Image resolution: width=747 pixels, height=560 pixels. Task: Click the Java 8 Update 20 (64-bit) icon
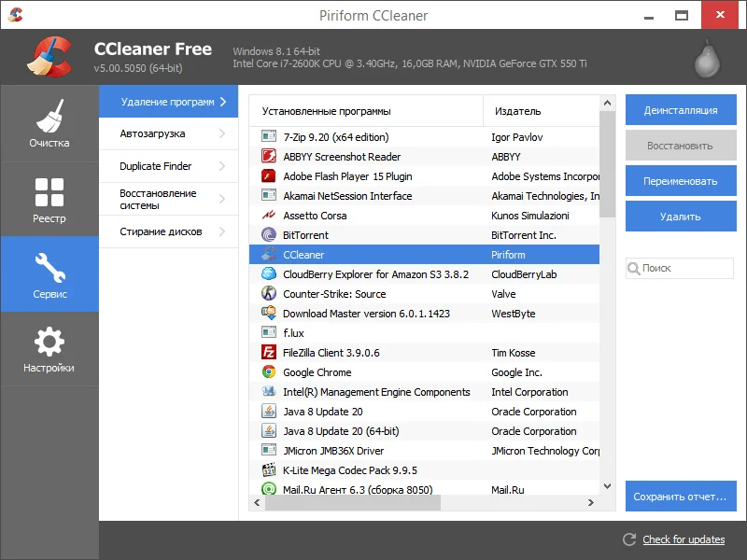(x=269, y=430)
